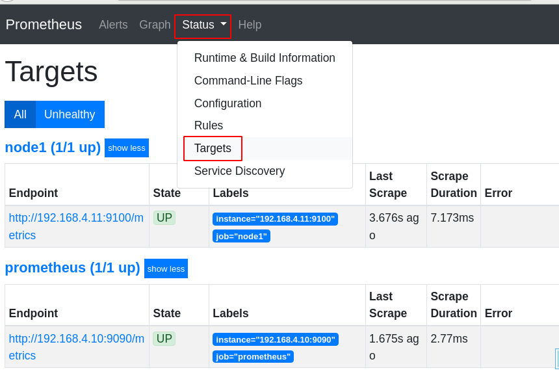Open Rules from Status menu
Viewport: 559px width, 392px height.
click(265, 125)
